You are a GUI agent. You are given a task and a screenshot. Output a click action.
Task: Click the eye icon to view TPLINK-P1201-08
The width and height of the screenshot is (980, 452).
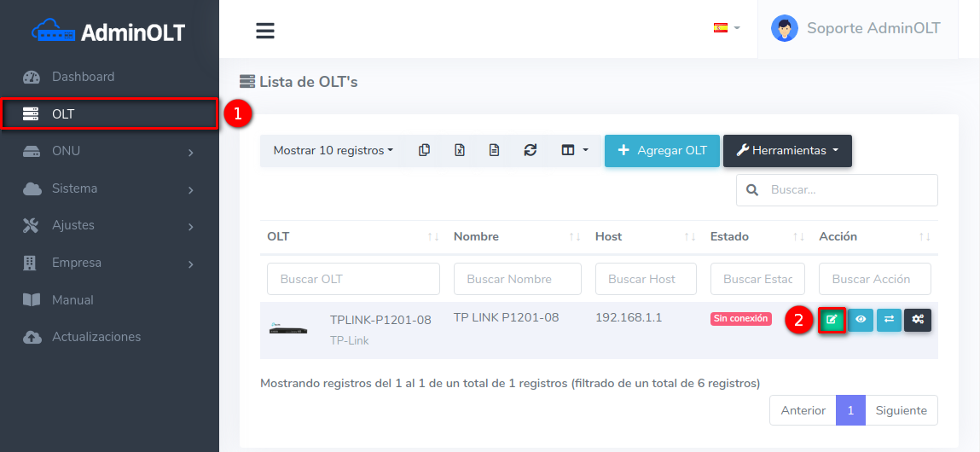[x=861, y=320]
